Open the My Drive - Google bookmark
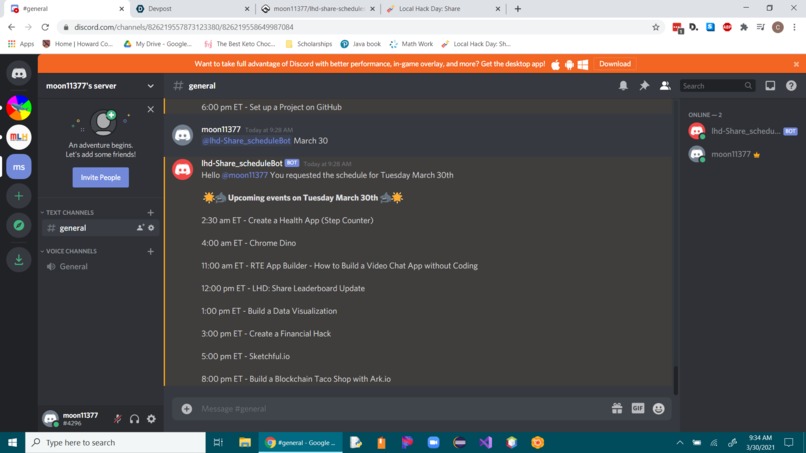The height and width of the screenshot is (453, 806). pyautogui.click(x=158, y=44)
